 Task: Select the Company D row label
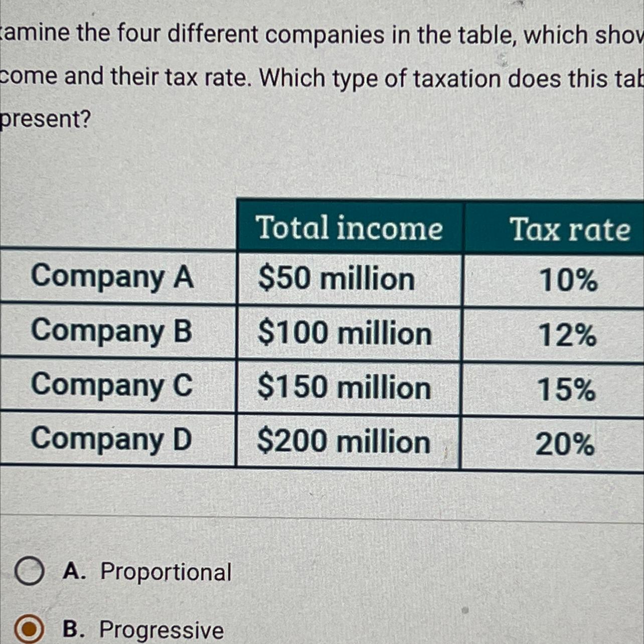coord(111,439)
